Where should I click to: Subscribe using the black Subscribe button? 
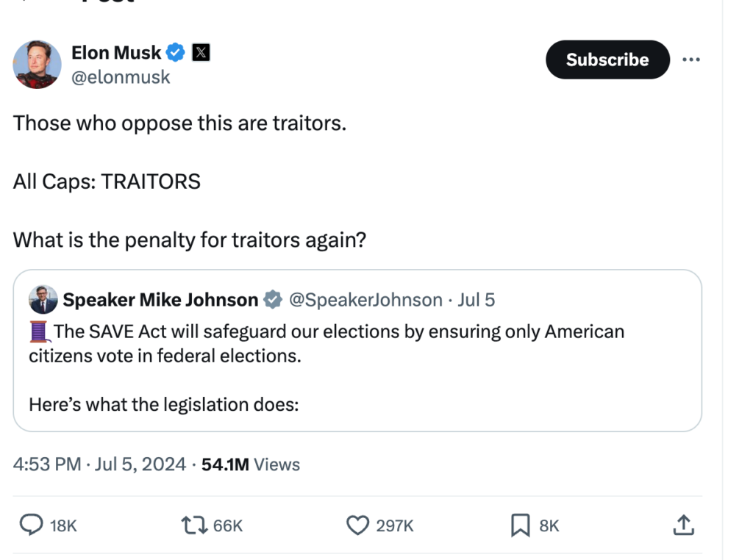(607, 60)
